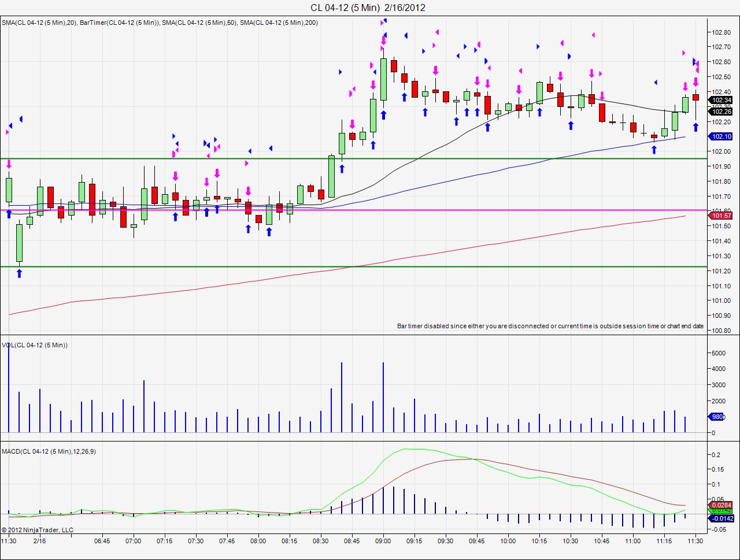Click the MACD(CL 04-12 (5 Min),12,26,9) panel label
Screen dimensions: 740x560
(49, 451)
